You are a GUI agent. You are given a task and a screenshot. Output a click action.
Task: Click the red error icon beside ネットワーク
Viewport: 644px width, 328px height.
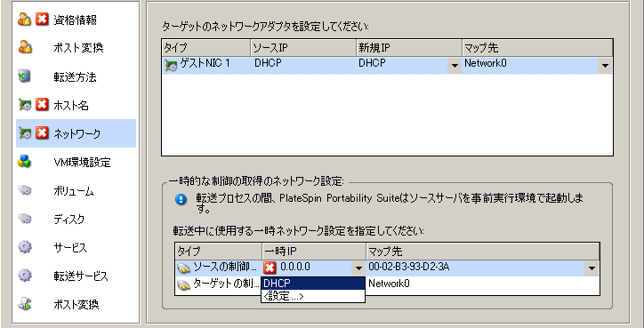point(42,133)
